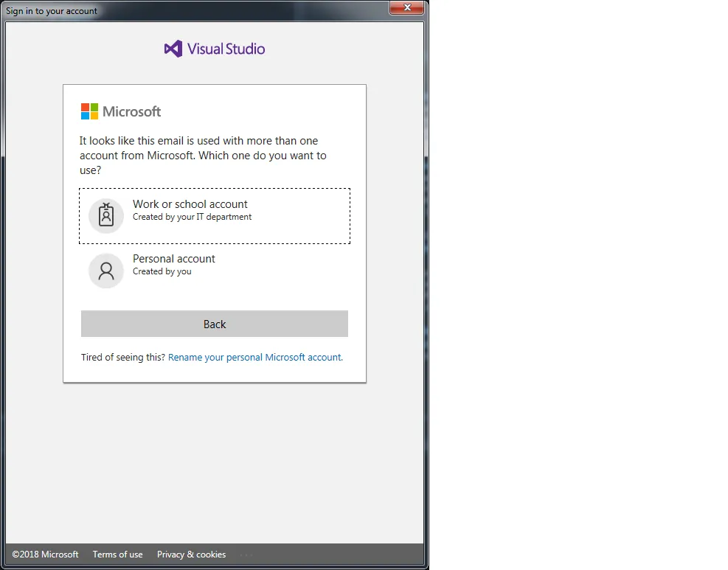Click the ©2018 Microsoft footer text

pos(46,555)
